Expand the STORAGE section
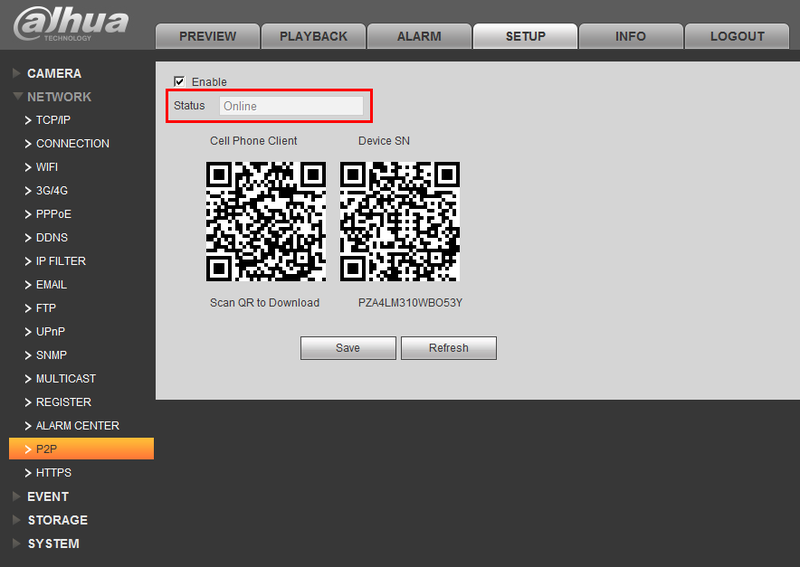 click(58, 520)
